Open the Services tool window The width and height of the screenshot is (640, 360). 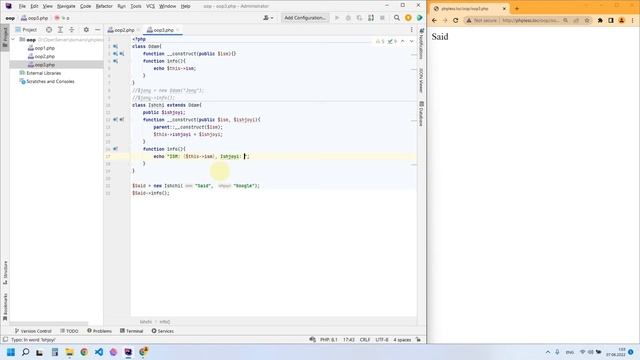point(162,331)
